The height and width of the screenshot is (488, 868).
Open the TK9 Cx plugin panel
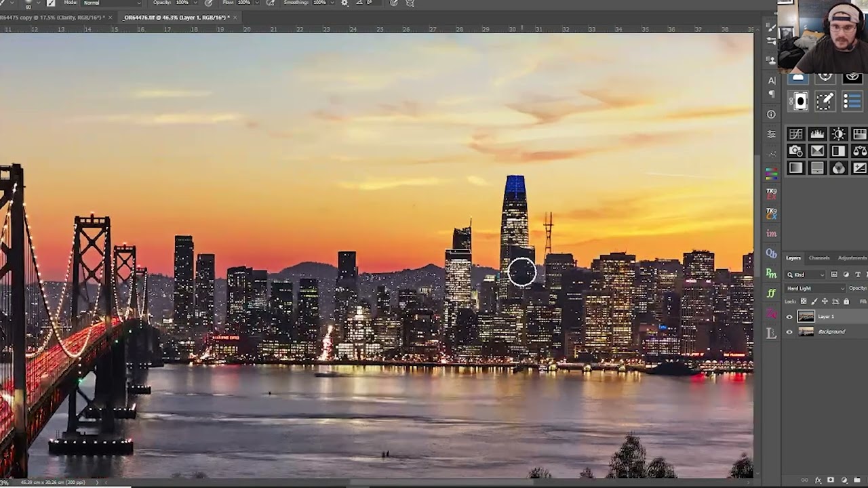[771, 213]
